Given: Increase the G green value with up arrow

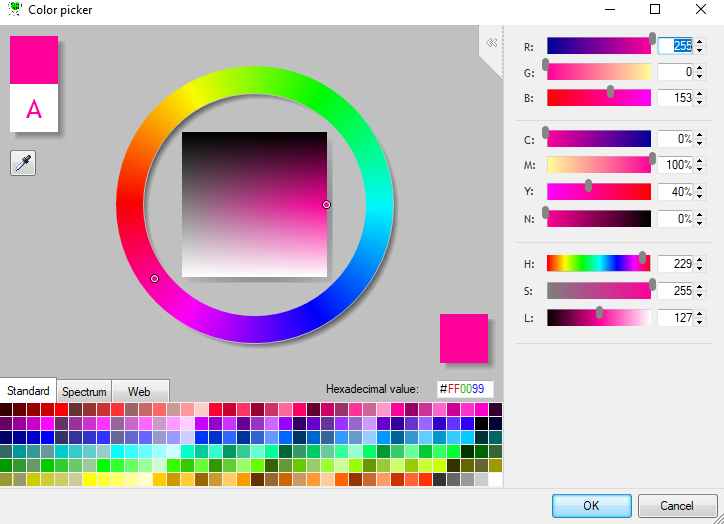Looking at the screenshot, I should click(x=699, y=68).
